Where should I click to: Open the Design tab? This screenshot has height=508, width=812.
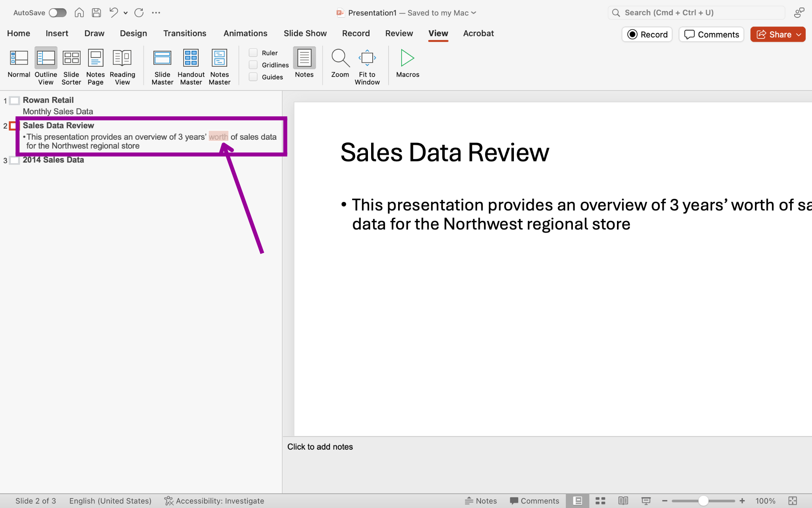tap(134, 33)
